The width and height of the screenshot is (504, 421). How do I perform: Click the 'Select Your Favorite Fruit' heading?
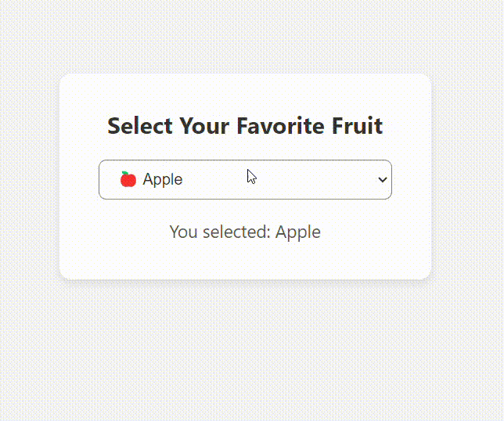245,125
